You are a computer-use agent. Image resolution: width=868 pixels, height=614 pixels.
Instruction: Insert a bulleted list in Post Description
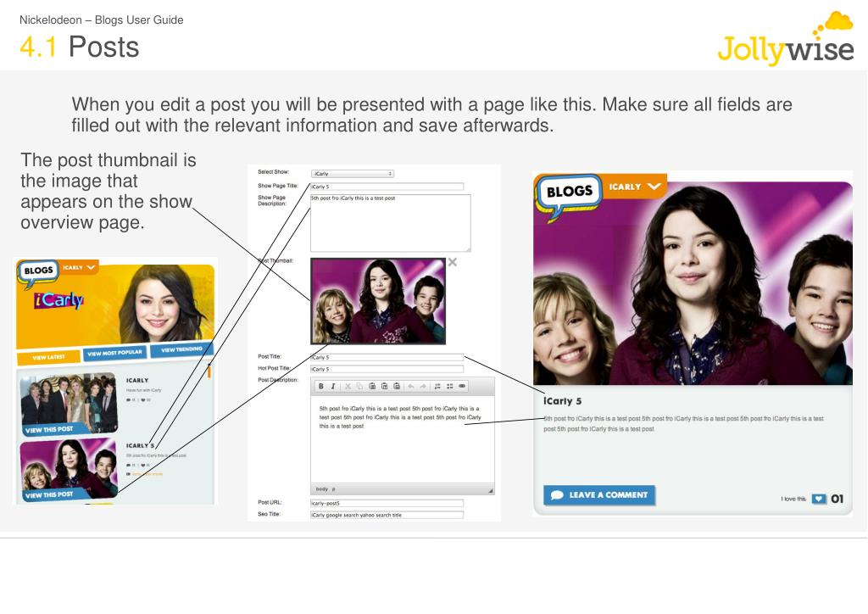click(449, 387)
